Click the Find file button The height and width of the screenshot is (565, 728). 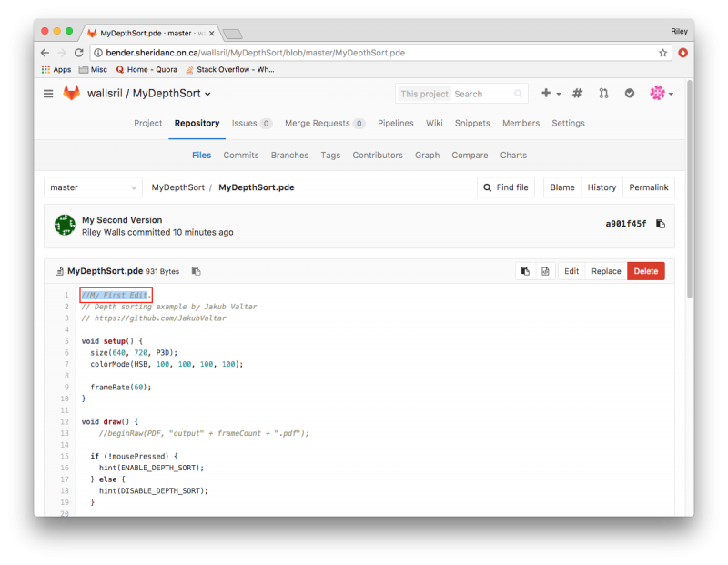[x=506, y=187]
